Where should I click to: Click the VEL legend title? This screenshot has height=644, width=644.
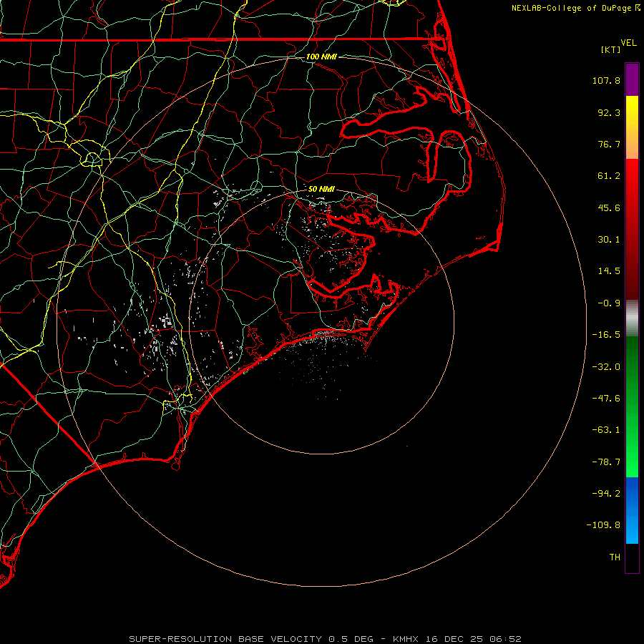pyautogui.click(x=628, y=43)
